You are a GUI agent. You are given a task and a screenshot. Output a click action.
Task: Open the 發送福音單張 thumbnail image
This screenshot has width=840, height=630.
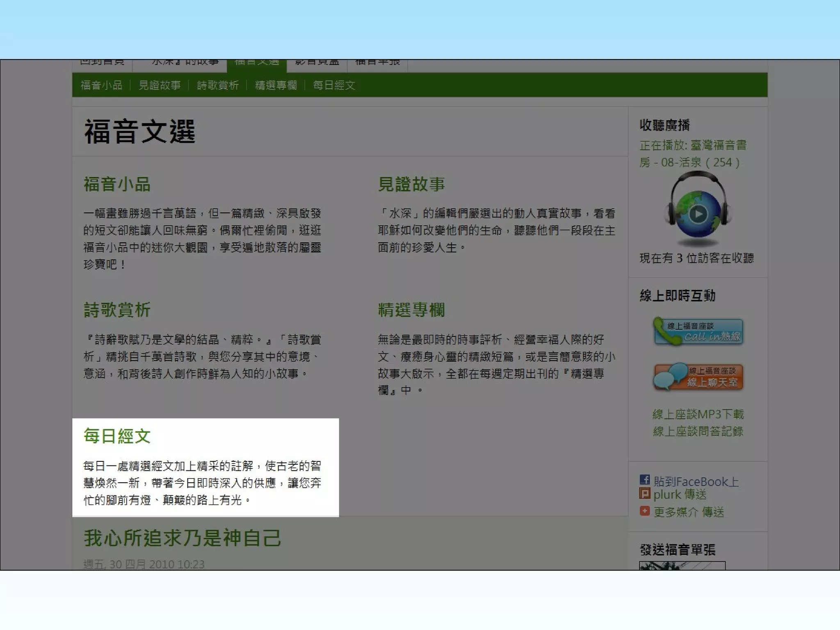[x=682, y=566]
